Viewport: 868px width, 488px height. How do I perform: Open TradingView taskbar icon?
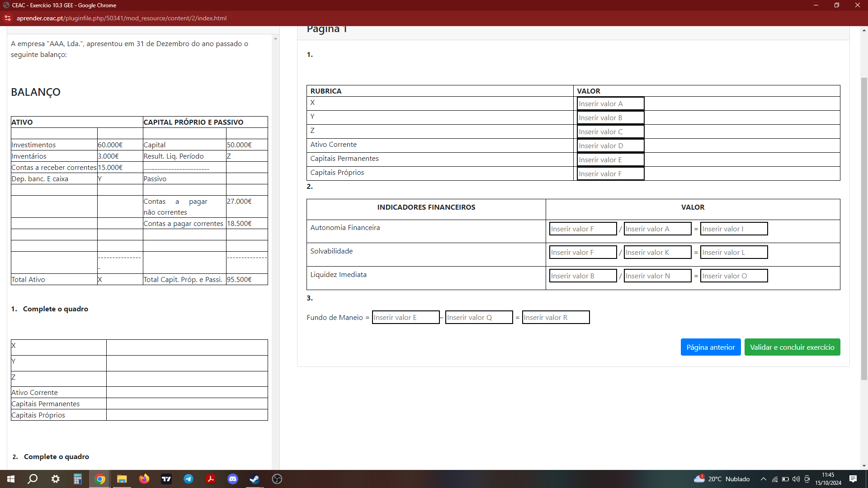point(166,479)
